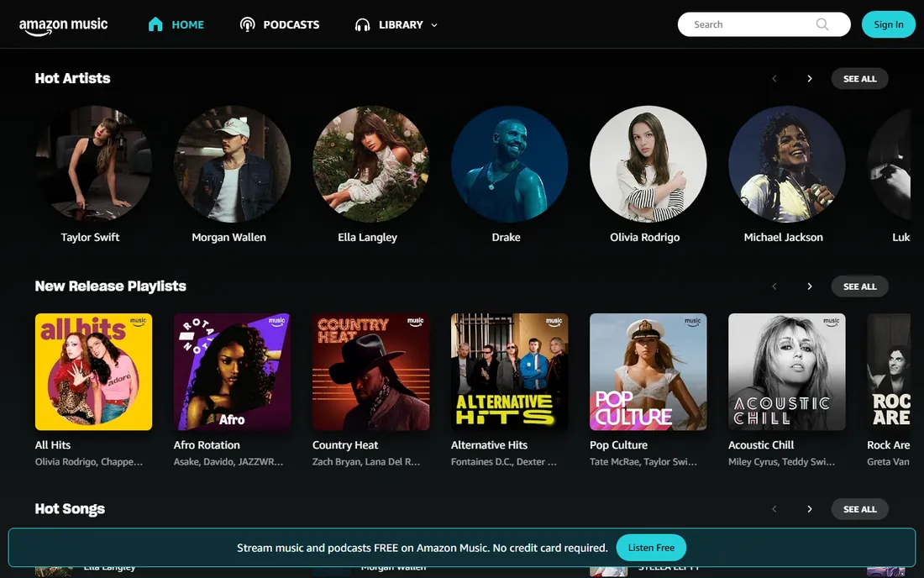Viewport: 924px width, 578px height.
Task: Click the Hot Artists section heading
Action: [72, 78]
